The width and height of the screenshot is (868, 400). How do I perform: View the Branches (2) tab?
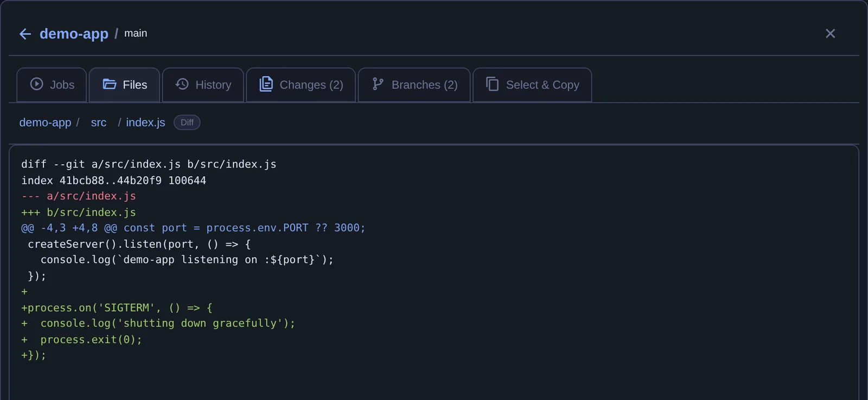414,85
